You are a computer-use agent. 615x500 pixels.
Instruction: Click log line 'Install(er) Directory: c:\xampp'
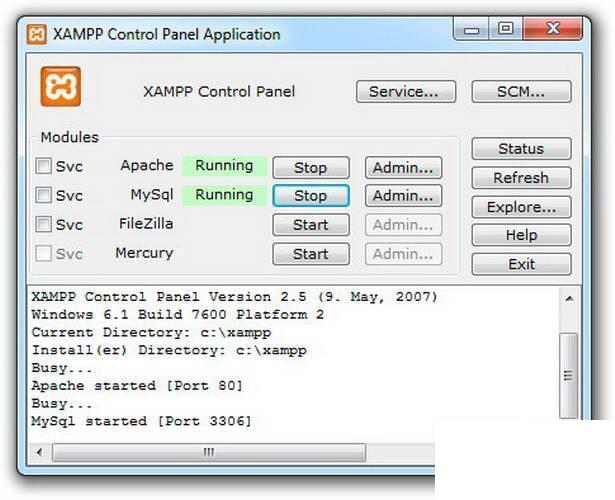coord(169,350)
